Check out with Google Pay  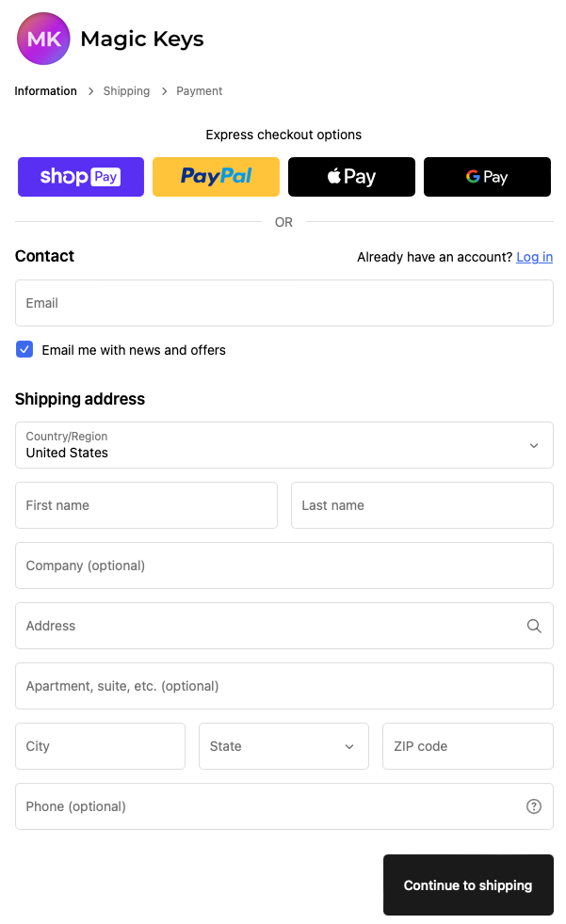(487, 177)
